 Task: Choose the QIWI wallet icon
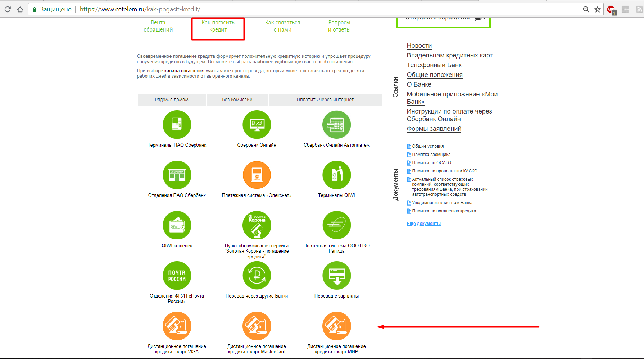click(177, 225)
